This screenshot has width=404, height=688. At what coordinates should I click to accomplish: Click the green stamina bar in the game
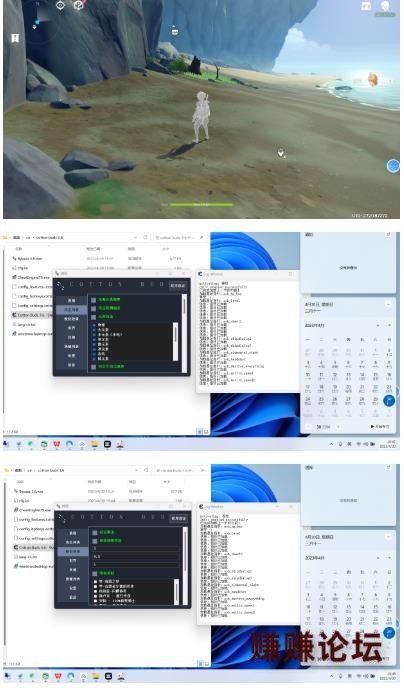tap(201, 204)
